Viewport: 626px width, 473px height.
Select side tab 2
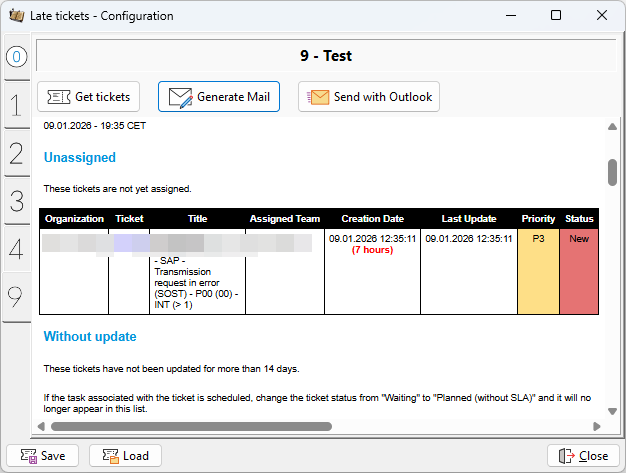[16, 153]
